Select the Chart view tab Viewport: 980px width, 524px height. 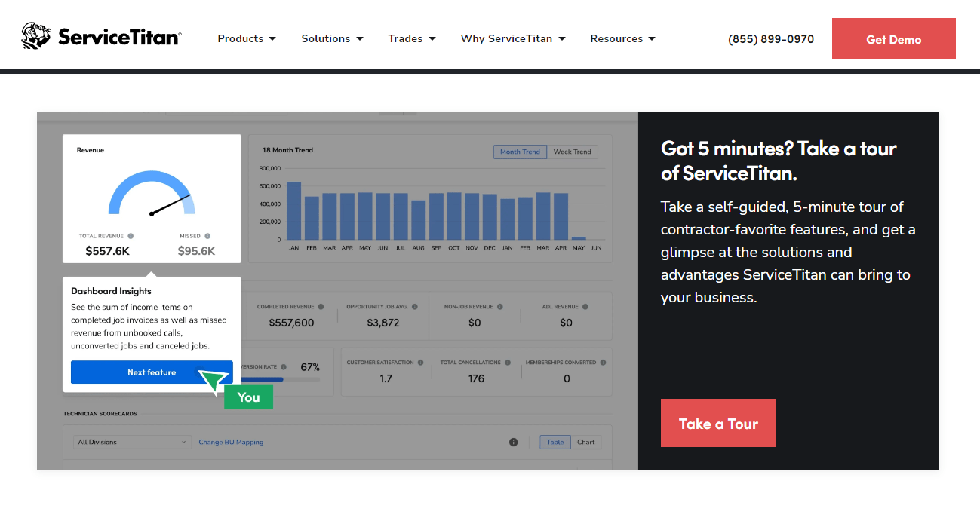[x=586, y=442]
